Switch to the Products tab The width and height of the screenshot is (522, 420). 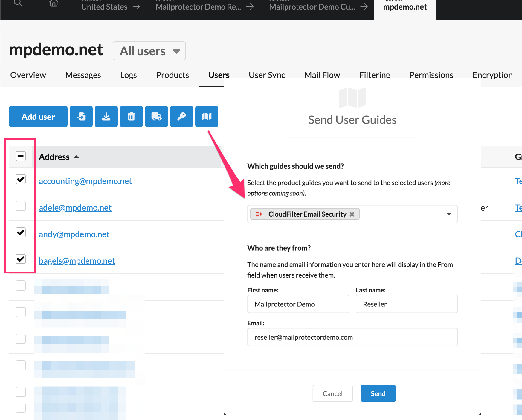pyautogui.click(x=173, y=75)
